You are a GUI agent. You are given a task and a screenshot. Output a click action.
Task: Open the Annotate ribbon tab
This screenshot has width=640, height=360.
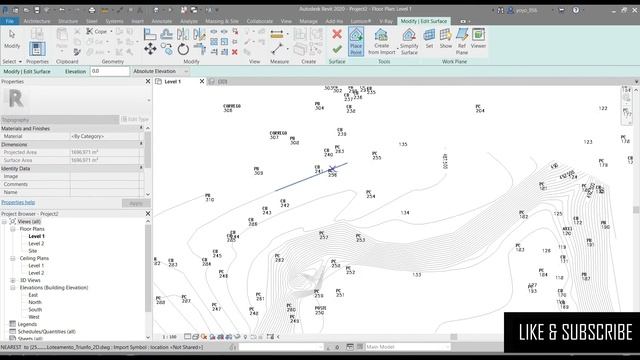click(162, 21)
